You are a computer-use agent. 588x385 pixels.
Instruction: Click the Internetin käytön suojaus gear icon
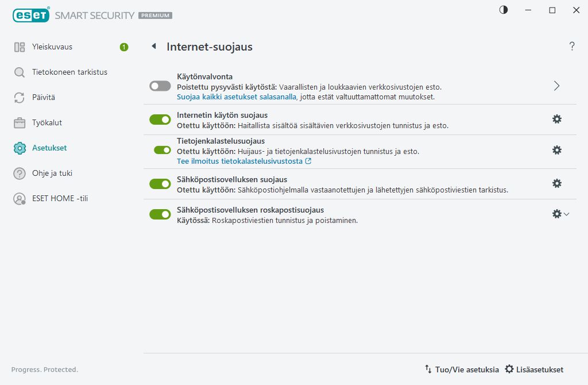point(556,119)
